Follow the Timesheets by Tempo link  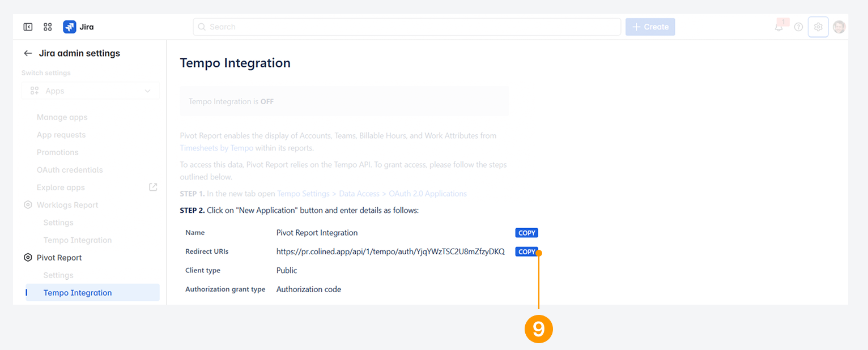click(216, 148)
